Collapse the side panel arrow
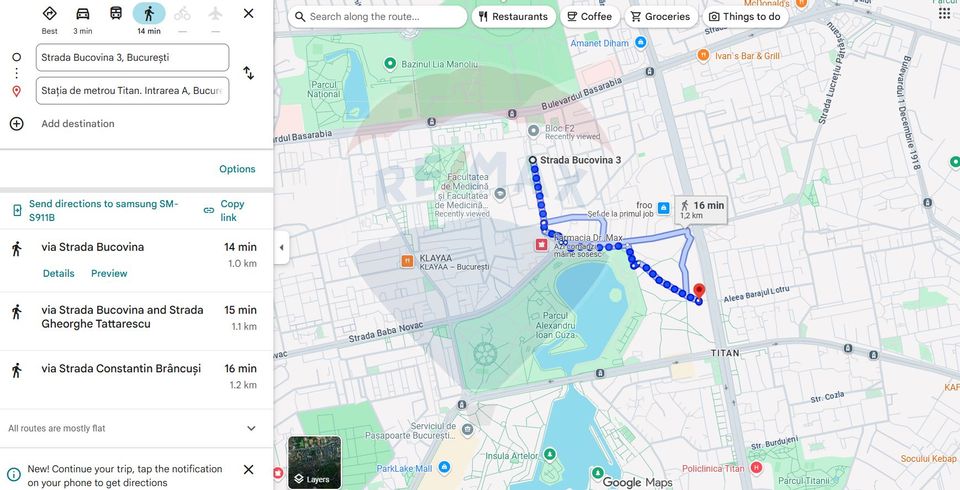960x490 pixels. (x=282, y=247)
